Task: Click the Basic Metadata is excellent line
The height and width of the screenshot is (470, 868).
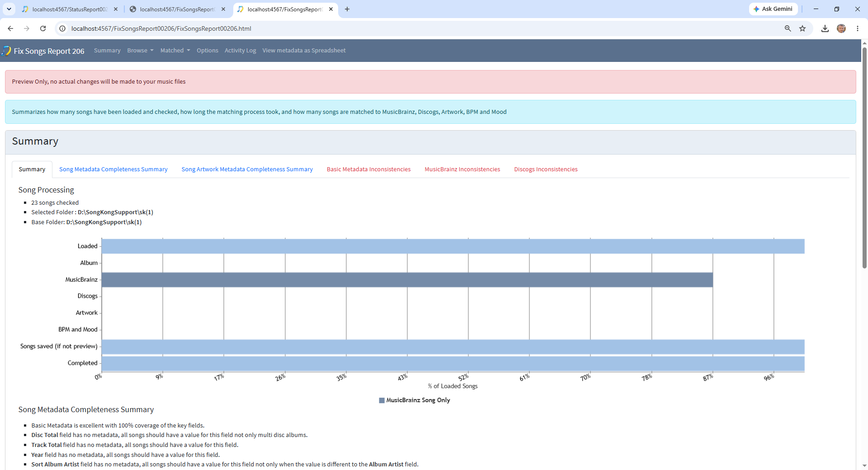Action: pos(118,426)
